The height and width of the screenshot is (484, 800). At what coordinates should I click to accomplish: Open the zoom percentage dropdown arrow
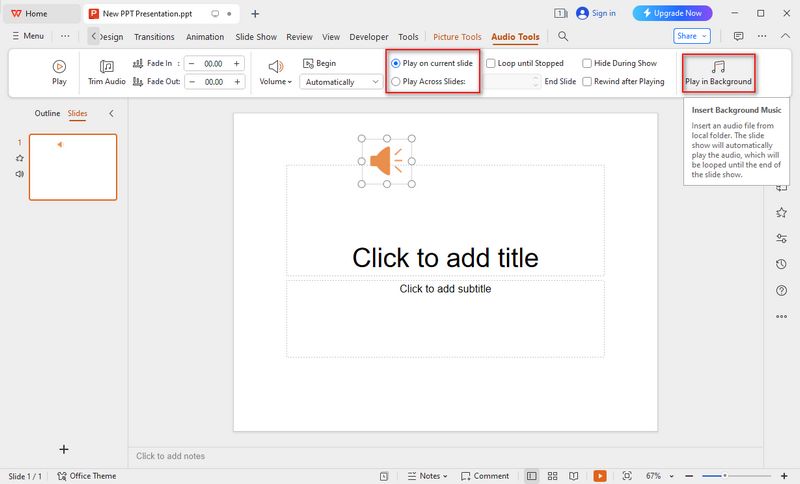tap(671, 476)
